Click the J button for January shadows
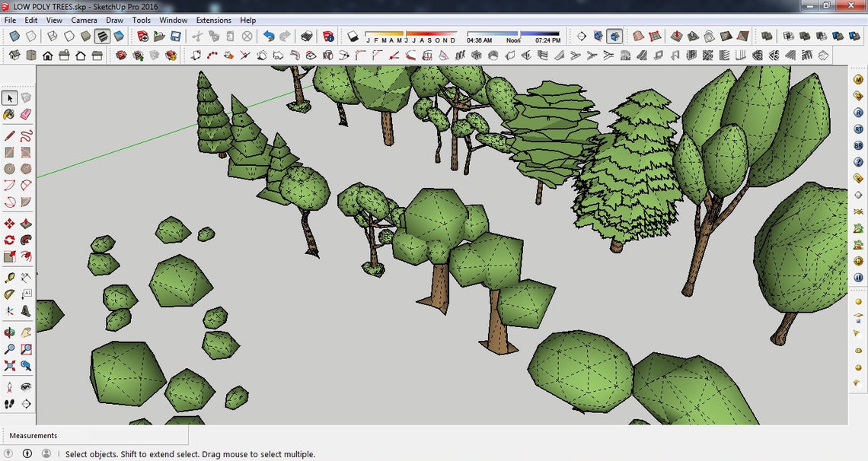Screen dimensions: 868x461 tap(368, 38)
